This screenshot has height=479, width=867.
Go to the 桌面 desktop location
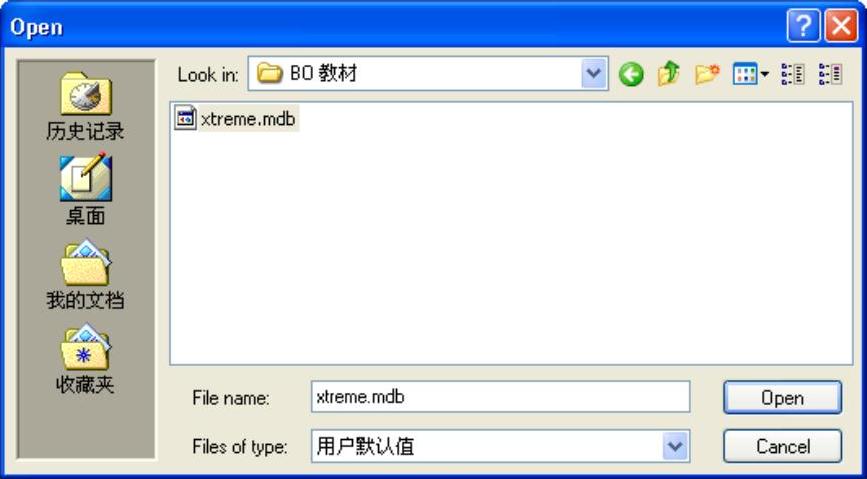pyautogui.click(x=86, y=189)
